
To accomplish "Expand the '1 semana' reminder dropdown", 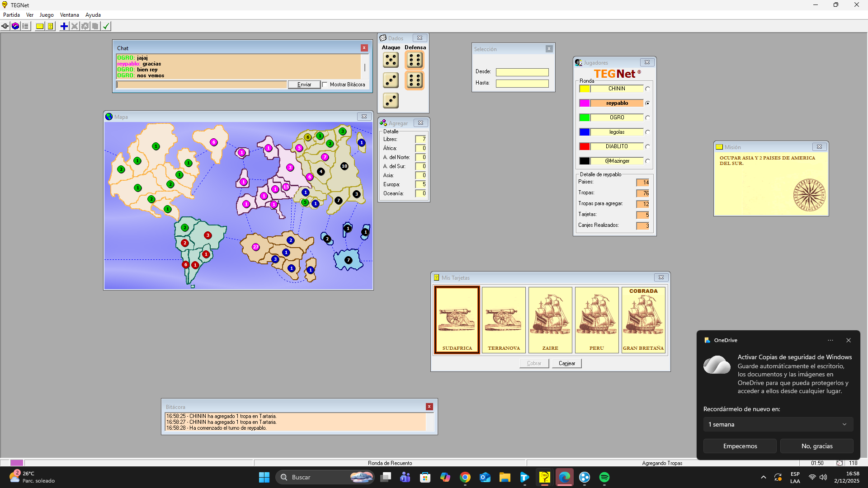I will (x=778, y=424).
